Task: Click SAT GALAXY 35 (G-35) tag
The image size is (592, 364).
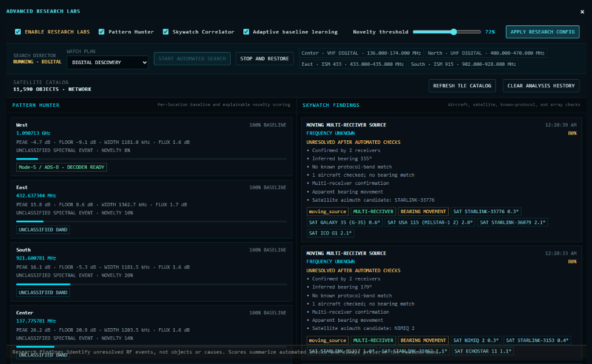Action: [x=345, y=222]
